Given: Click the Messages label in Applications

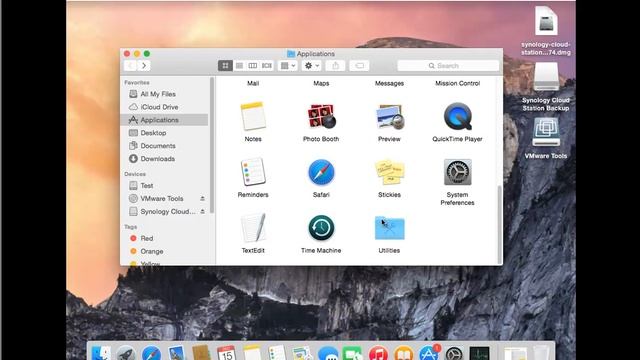Looking at the screenshot, I should point(389,83).
